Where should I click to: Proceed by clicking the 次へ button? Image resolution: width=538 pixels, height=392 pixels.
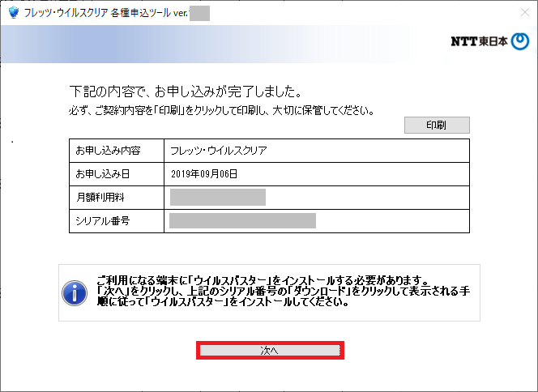(270, 351)
